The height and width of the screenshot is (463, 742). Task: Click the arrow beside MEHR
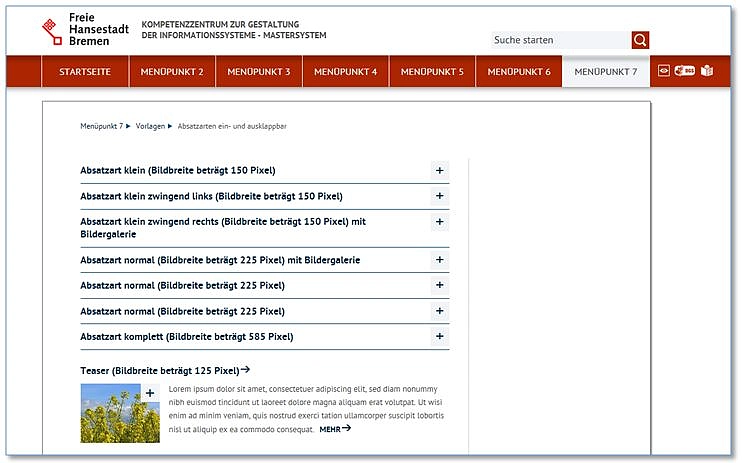(x=347, y=429)
